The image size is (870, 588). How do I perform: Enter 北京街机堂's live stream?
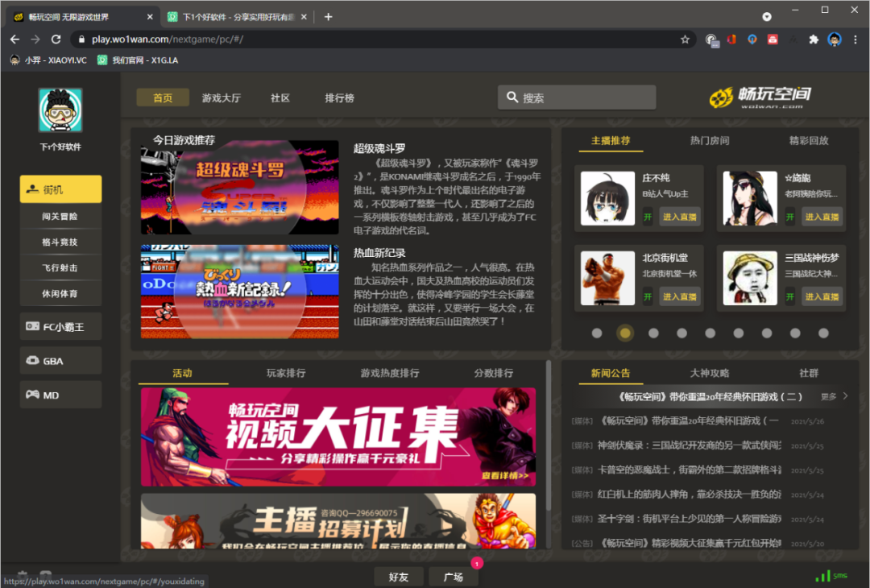click(680, 296)
